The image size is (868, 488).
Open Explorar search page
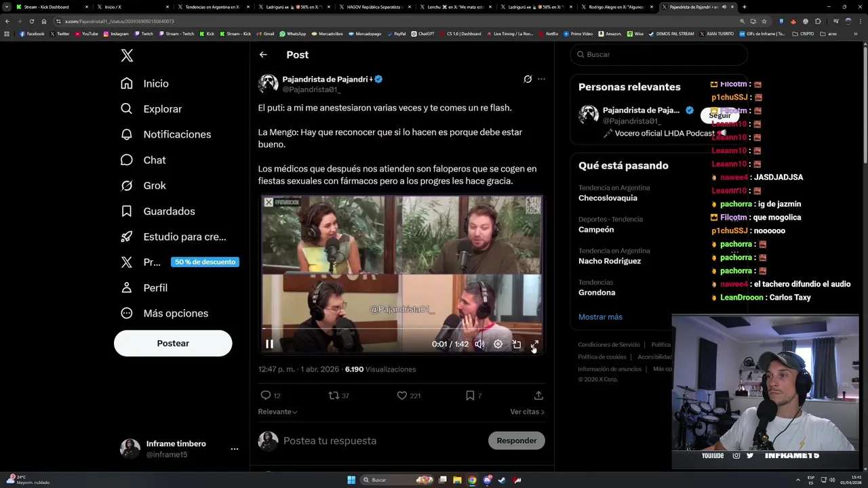151,109
